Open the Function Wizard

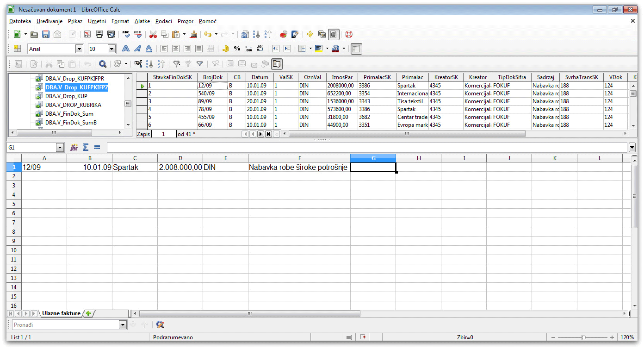coord(74,147)
